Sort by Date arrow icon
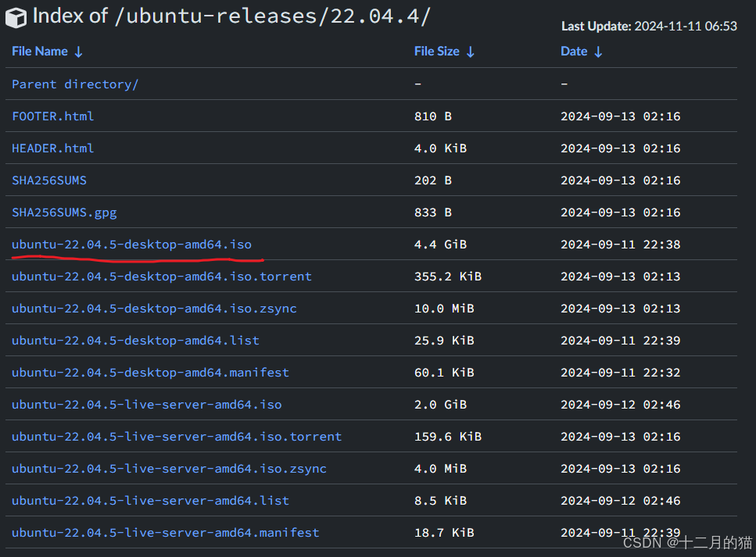The image size is (756, 557). [x=598, y=52]
